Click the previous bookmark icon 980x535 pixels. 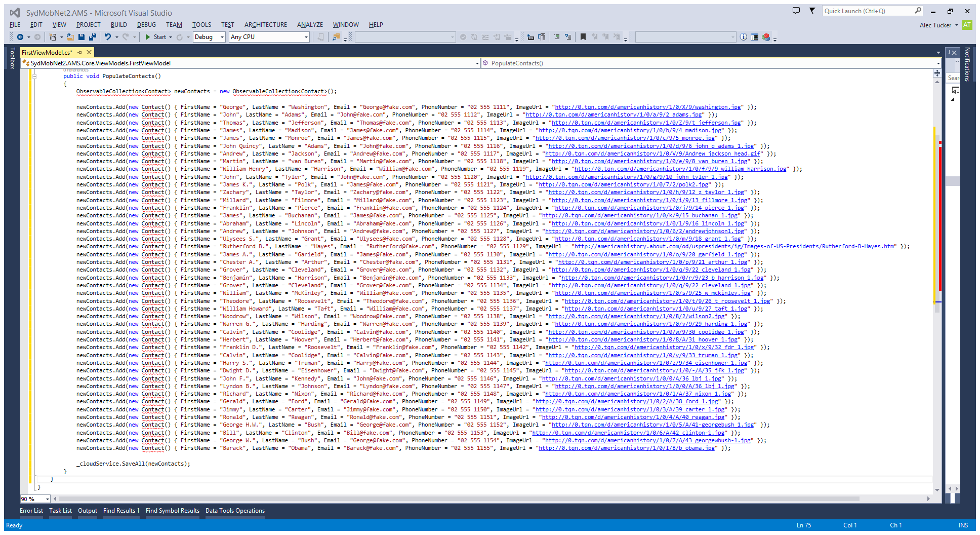(594, 37)
